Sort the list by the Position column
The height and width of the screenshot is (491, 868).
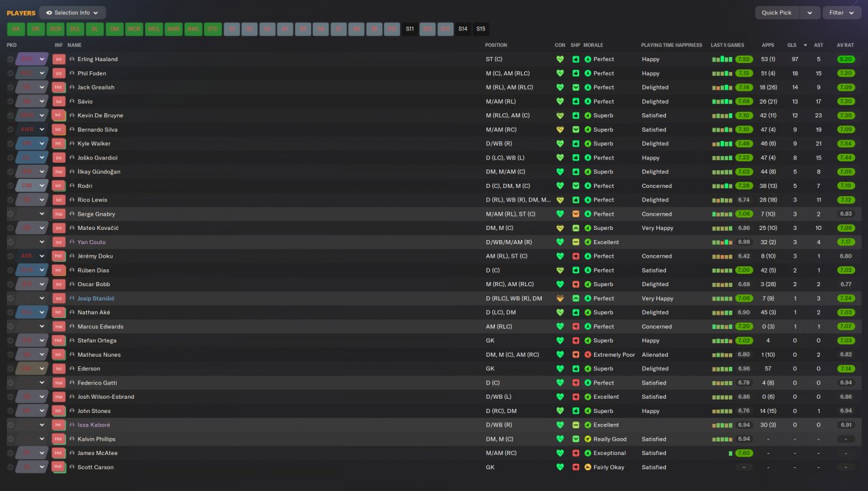[496, 45]
